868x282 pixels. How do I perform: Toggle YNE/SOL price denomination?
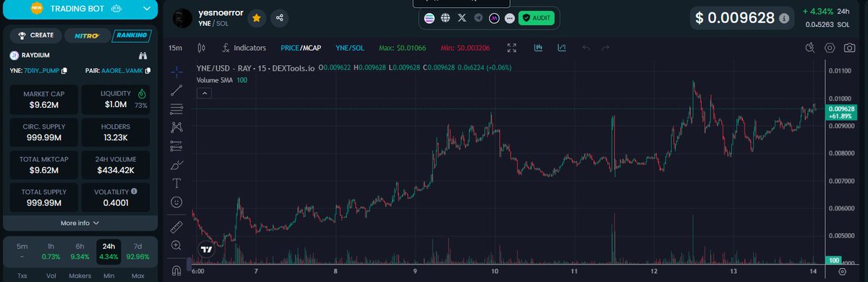350,48
